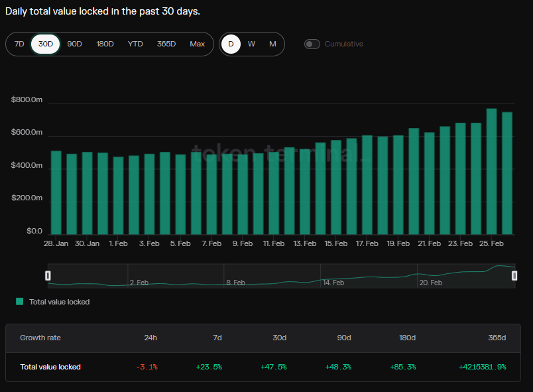Set granularity to weekly (W)
The image size is (533, 392).
coord(251,44)
